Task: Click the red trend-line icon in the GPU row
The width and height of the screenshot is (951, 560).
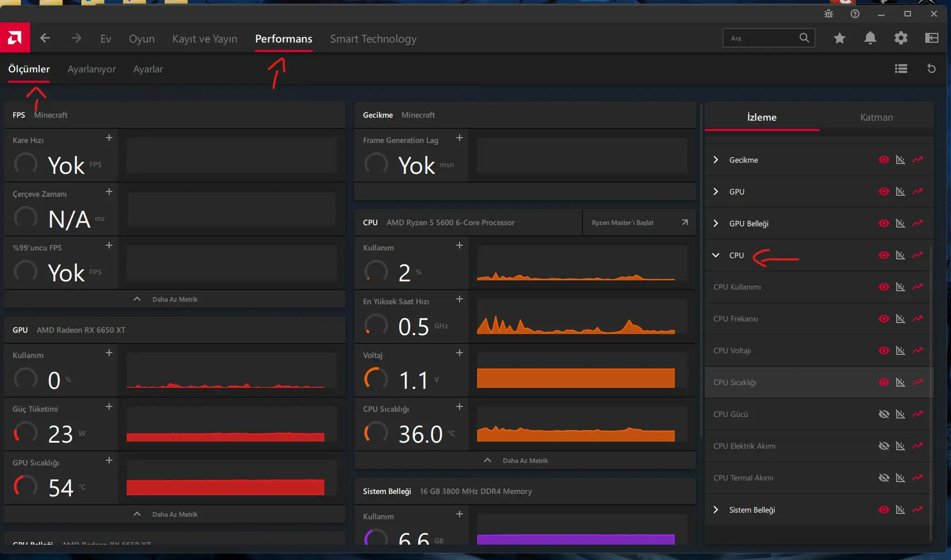Action: pyautogui.click(x=918, y=191)
